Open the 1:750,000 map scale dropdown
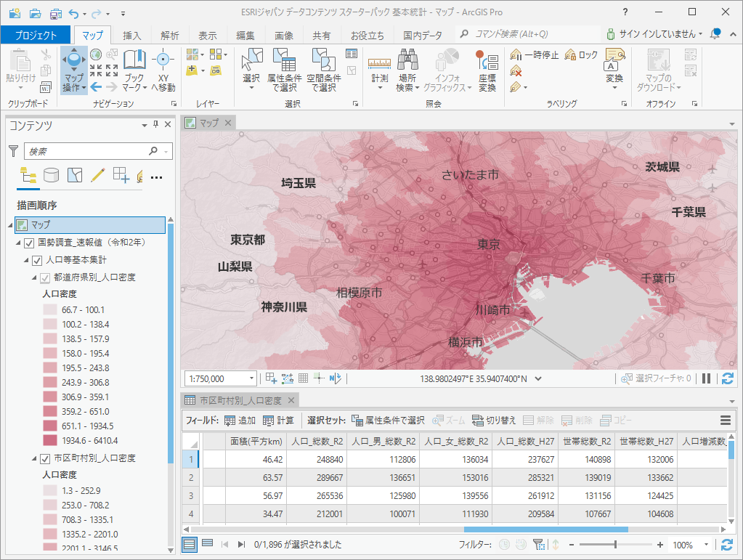Screen dimensions: 743x560 pyautogui.click(x=252, y=378)
